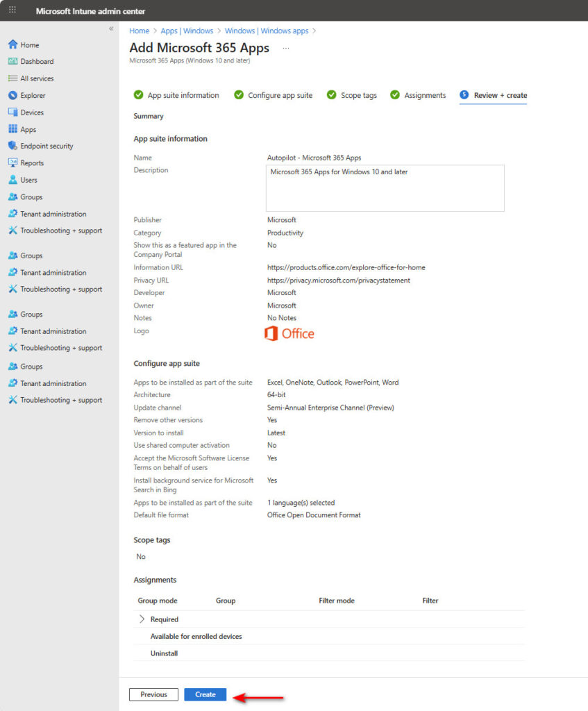Select the Scope tags step
Screen dimensions: 588x711
click(358, 95)
